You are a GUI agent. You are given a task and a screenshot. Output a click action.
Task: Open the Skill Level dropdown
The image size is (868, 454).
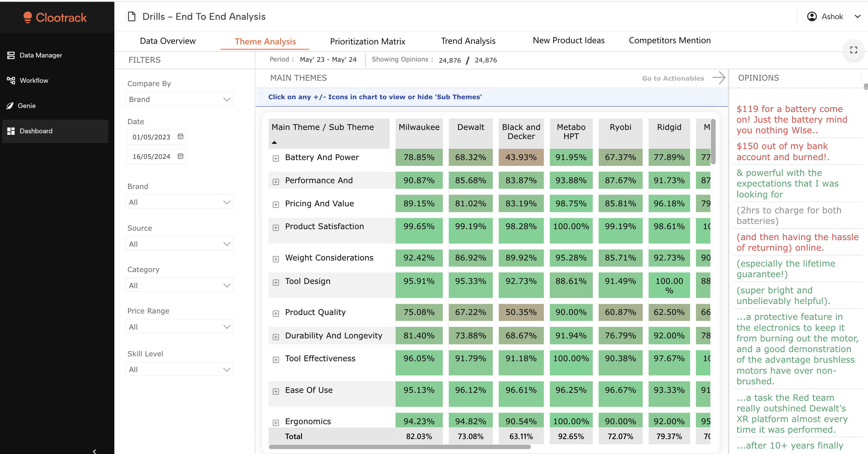pyautogui.click(x=179, y=369)
